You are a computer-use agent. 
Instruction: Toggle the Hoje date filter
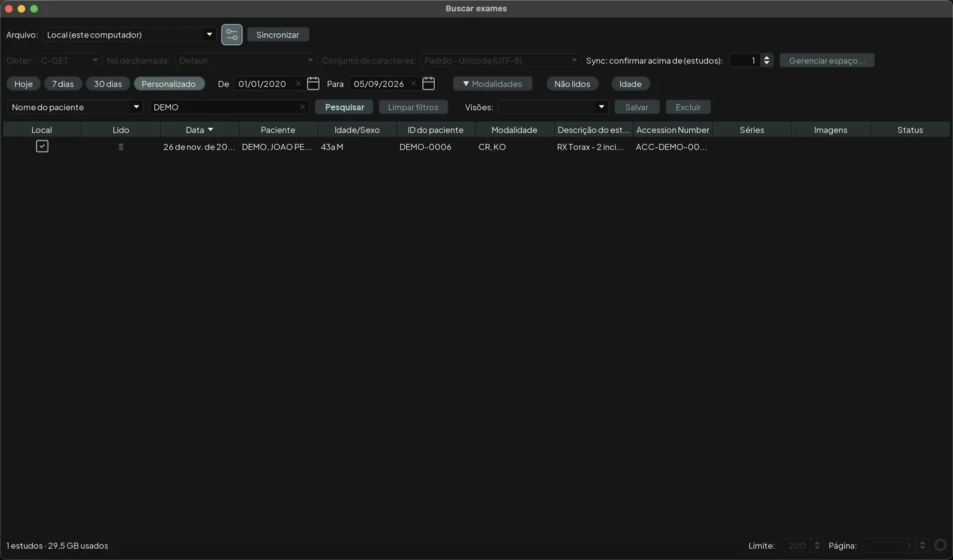pos(23,84)
